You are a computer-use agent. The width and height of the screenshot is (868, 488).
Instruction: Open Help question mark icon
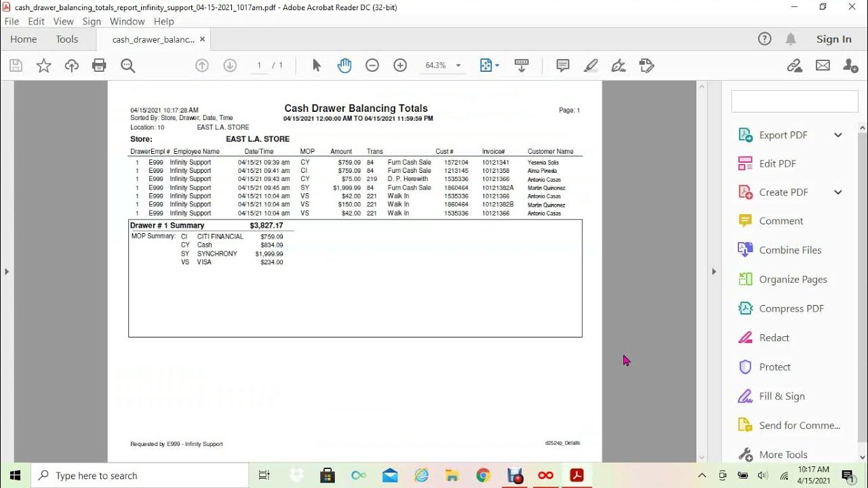click(x=765, y=39)
